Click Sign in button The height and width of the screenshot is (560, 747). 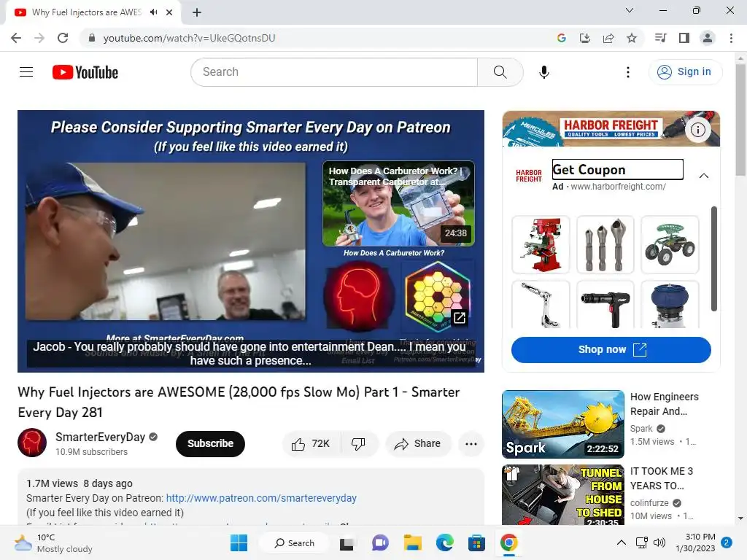tap(684, 72)
